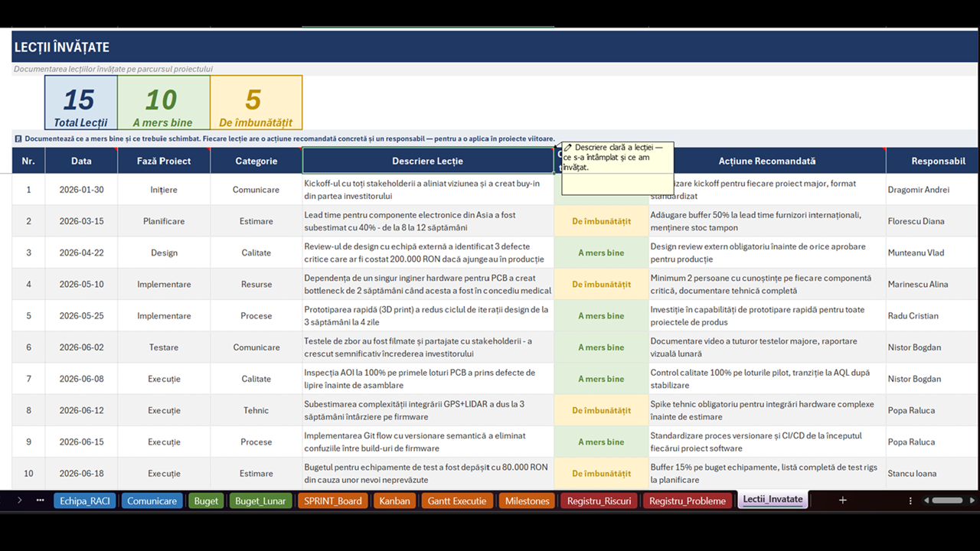
Task: Select row 8's De îmbunătățit status cell
Action: click(601, 410)
